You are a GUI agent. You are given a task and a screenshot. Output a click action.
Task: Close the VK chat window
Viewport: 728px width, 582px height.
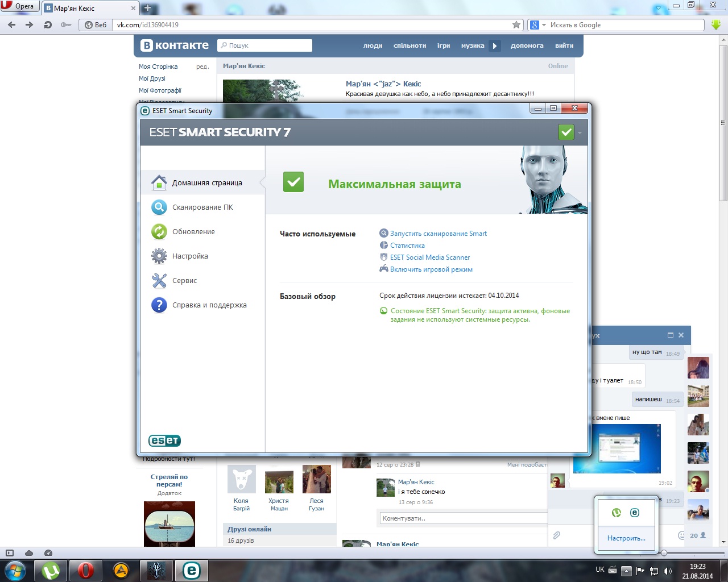coord(681,335)
